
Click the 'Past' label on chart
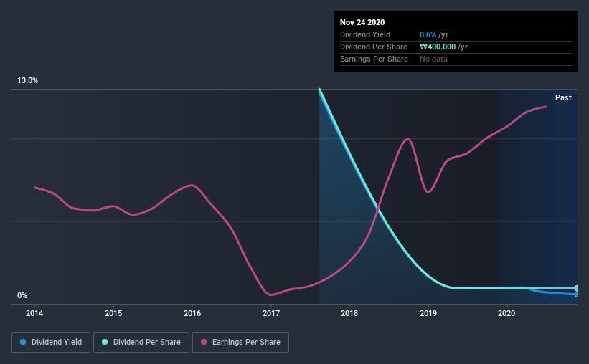(563, 97)
